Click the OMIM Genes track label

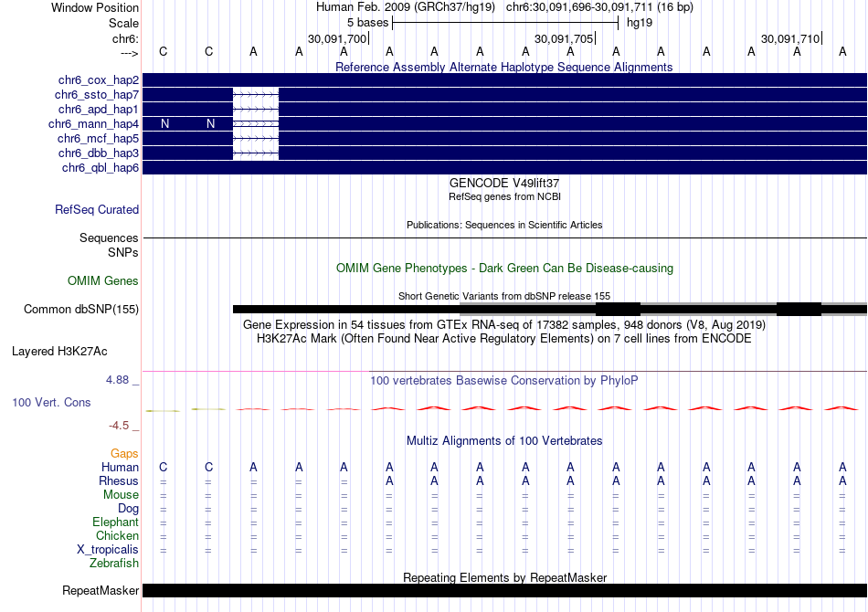click(x=103, y=281)
